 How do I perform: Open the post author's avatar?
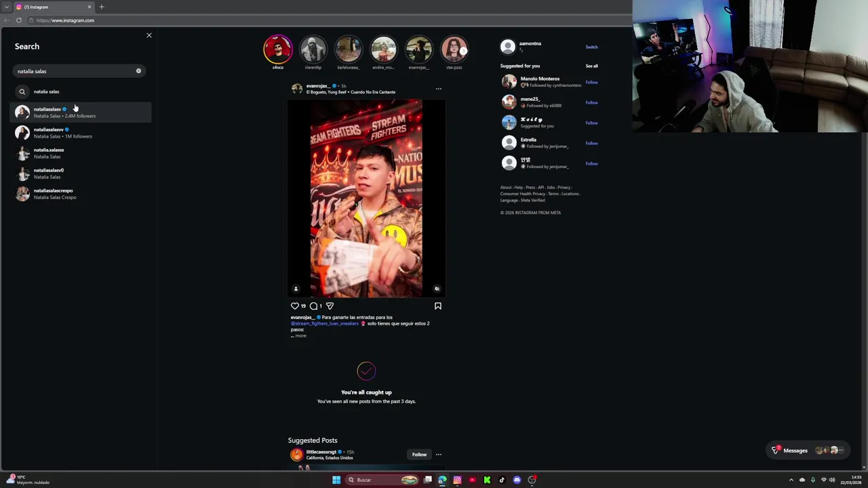pyautogui.click(x=297, y=89)
